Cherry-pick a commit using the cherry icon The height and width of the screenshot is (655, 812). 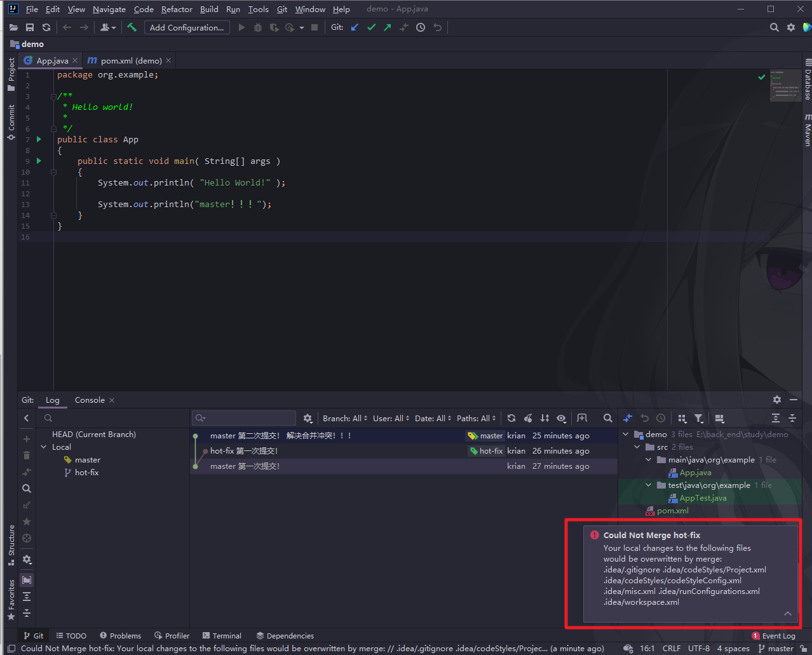point(528,418)
